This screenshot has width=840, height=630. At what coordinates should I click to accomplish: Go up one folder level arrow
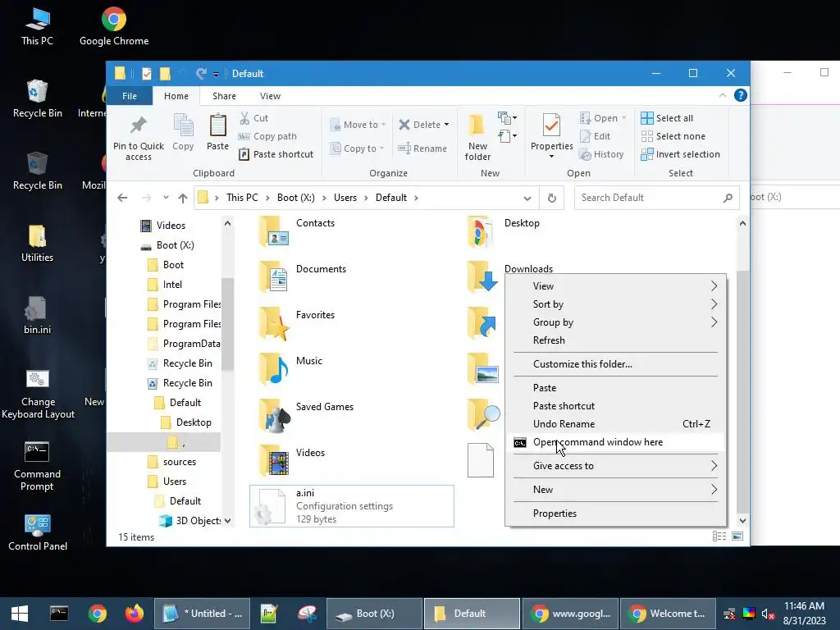point(183,198)
